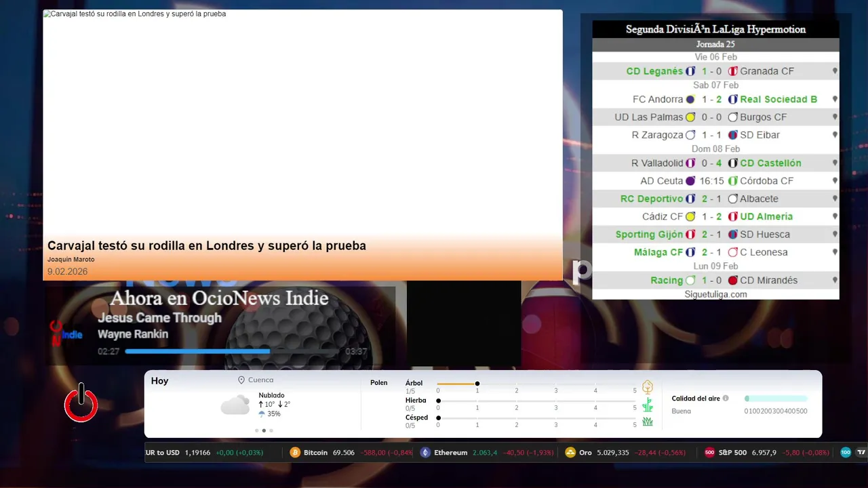This screenshot has width=868, height=488.
Task: Click the AD Ceuta team crest
Action: pyautogui.click(x=690, y=181)
